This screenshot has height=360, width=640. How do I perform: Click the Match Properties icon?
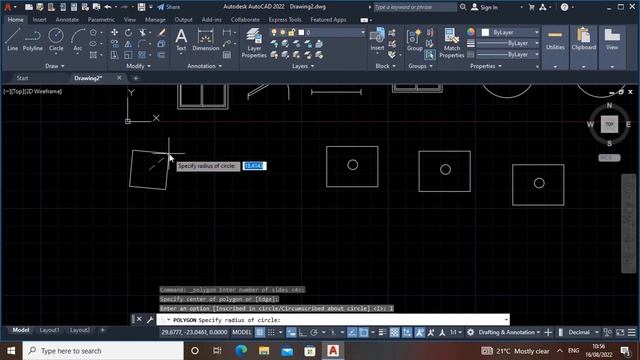[452, 43]
